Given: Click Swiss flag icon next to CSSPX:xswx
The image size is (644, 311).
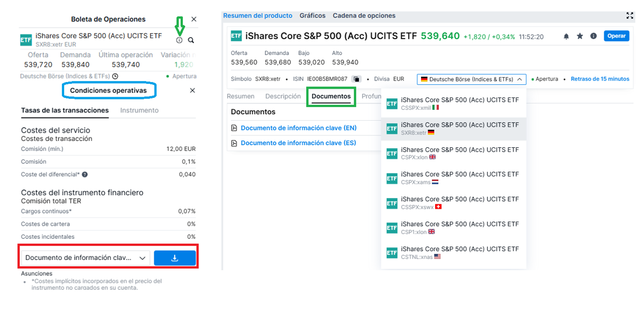Looking at the screenshot, I should [438, 207].
